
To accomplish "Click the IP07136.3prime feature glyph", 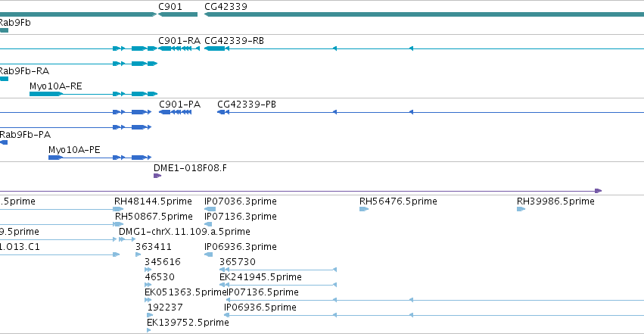I will 208,224.
